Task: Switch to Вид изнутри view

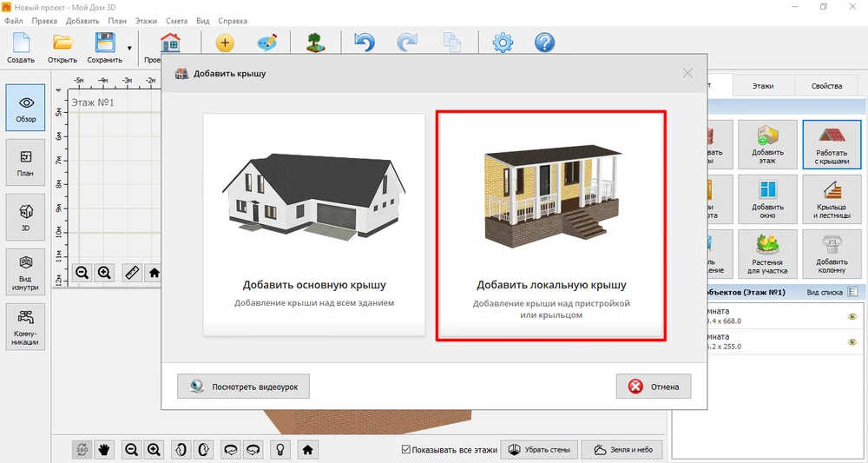Action: coord(25,272)
